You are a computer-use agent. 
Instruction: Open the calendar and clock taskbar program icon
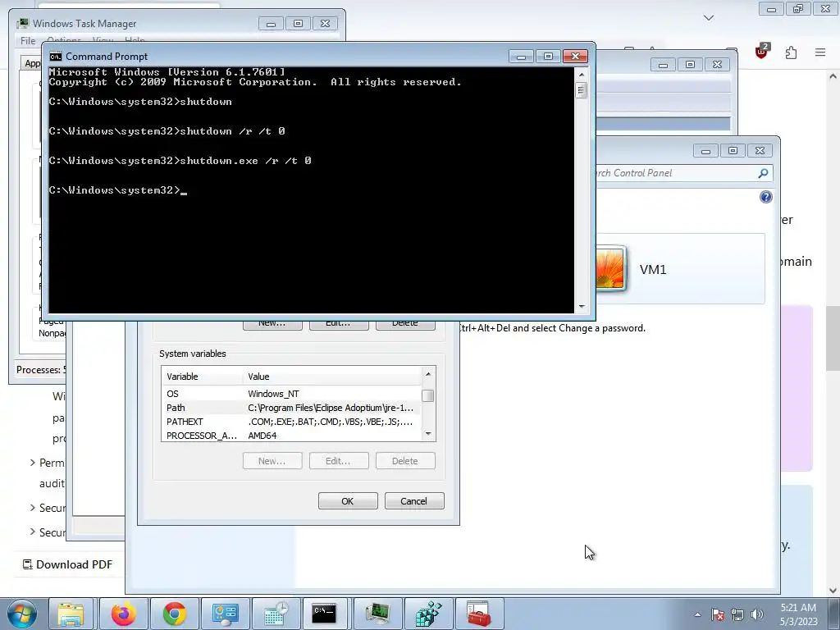coord(276,614)
